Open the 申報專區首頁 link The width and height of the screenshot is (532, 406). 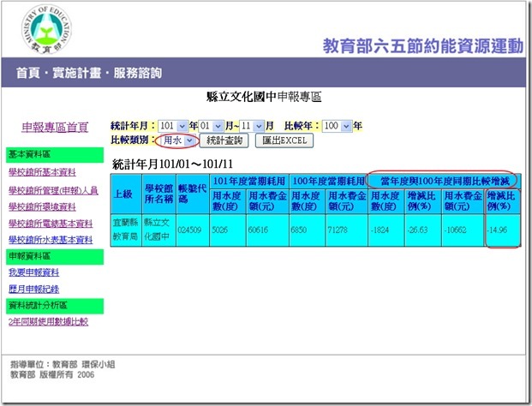click(x=55, y=128)
